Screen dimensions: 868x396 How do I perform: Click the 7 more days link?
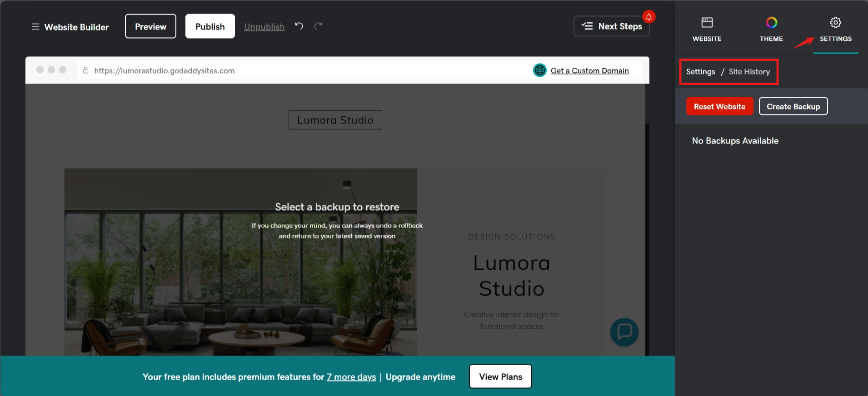pyautogui.click(x=351, y=377)
